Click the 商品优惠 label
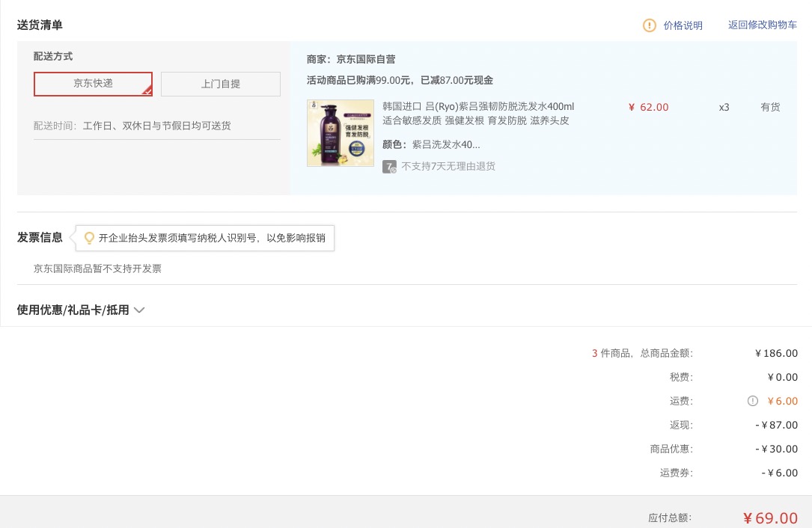Screen dimensions: 812x528 pos(671,449)
